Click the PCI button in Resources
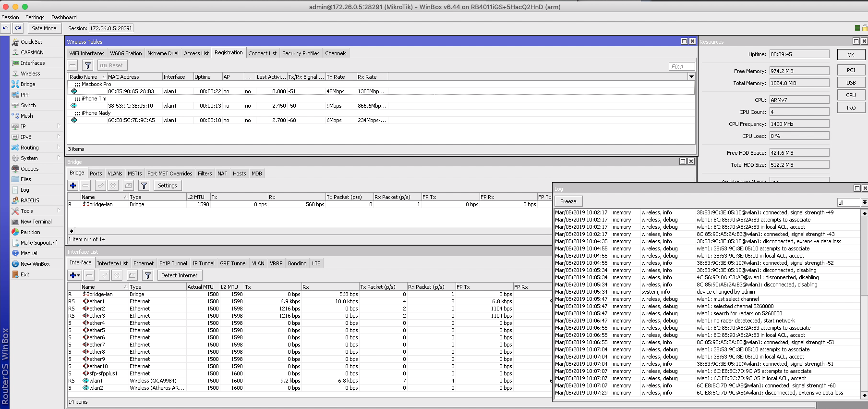The image size is (868, 409). point(851,70)
